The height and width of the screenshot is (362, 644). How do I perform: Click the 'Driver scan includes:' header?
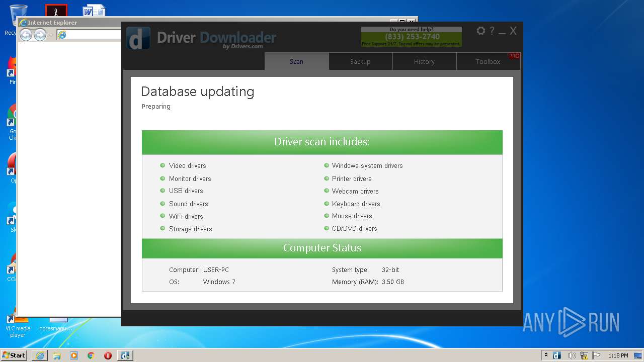322,142
